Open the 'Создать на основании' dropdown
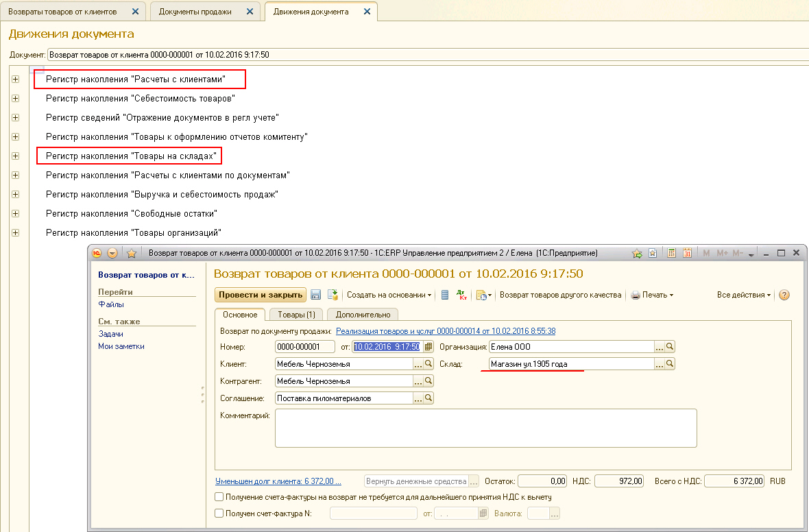This screenshot has height=532, width=809. tap(389, 295)
